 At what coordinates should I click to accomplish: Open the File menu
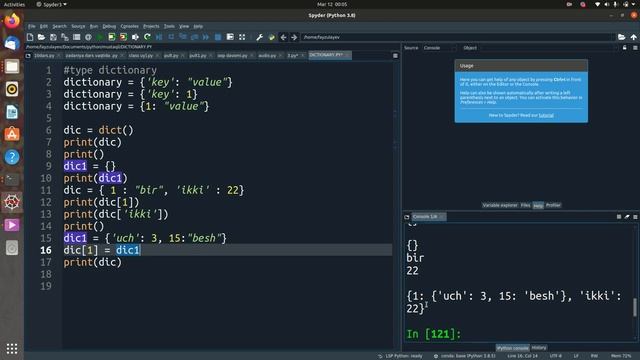click(x=31, y=26)
